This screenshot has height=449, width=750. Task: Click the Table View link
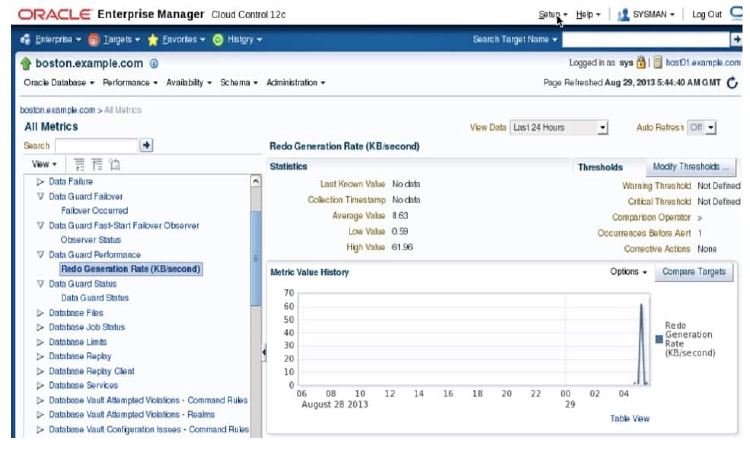tap(629, 418)
